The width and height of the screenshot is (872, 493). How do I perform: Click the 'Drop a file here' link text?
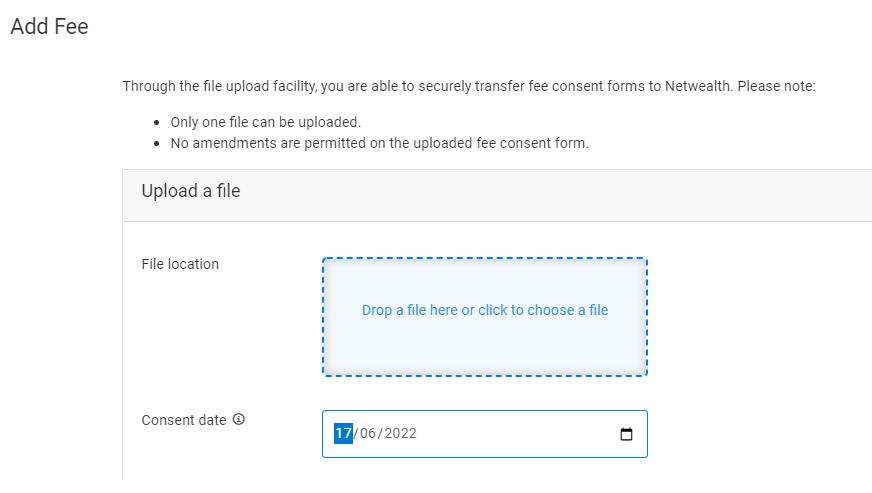pyautogui.click(x=484, y=310)
